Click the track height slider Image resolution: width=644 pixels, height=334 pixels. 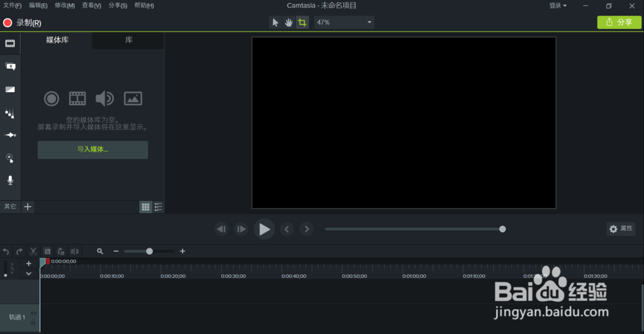click(x=5, y=269)
